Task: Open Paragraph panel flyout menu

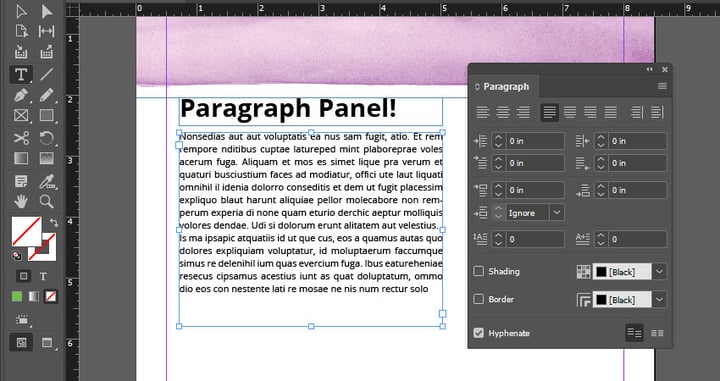Action: (662, 86)
